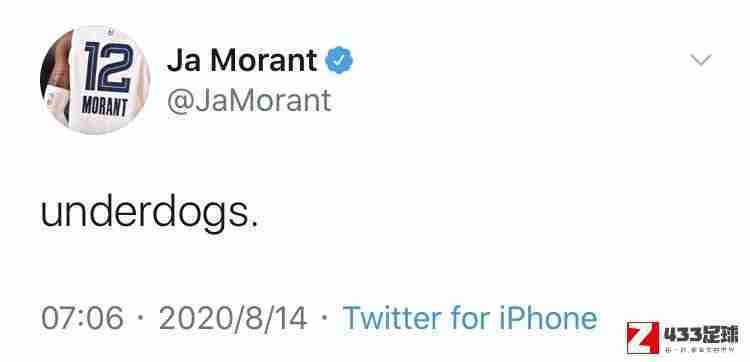The width and height of the screenshot is (750, 362).
Task: Click the 07:06 timestamp
Action: point(82,319)
